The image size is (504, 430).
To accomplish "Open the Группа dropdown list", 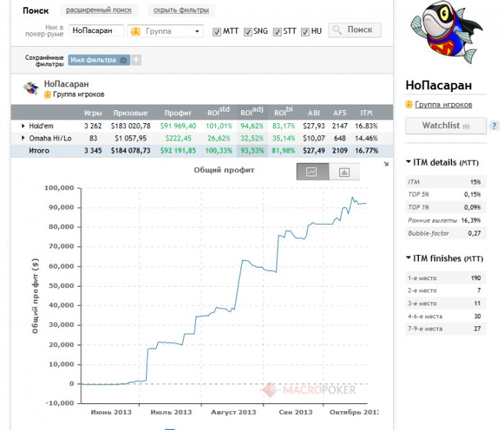I will click(x=165, y=31).
